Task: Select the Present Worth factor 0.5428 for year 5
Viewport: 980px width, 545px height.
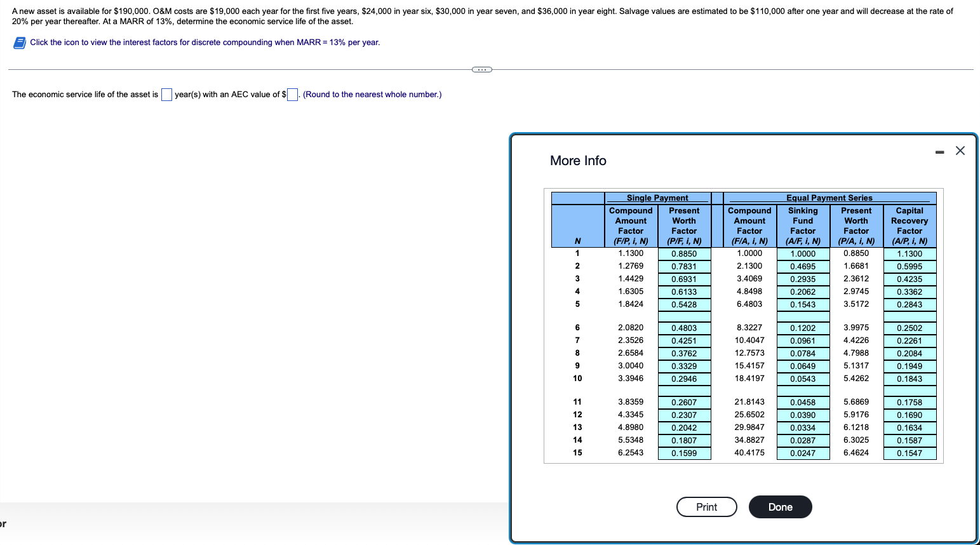Action: 684,304
